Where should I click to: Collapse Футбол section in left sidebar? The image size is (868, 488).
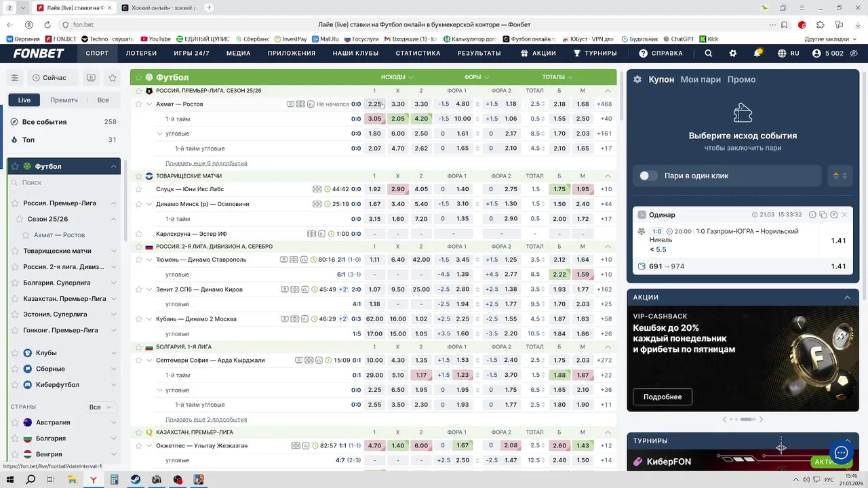tap(113, 167)
